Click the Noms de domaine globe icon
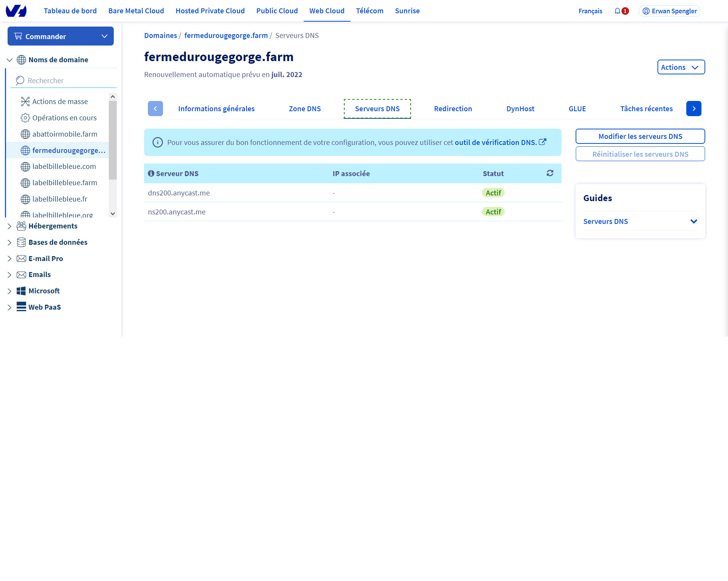 (22, 60)
